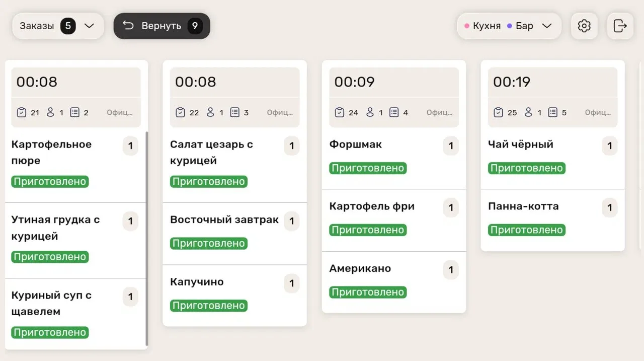
Task: Click the logout exit icon
Action: click(x=620, y=26)
